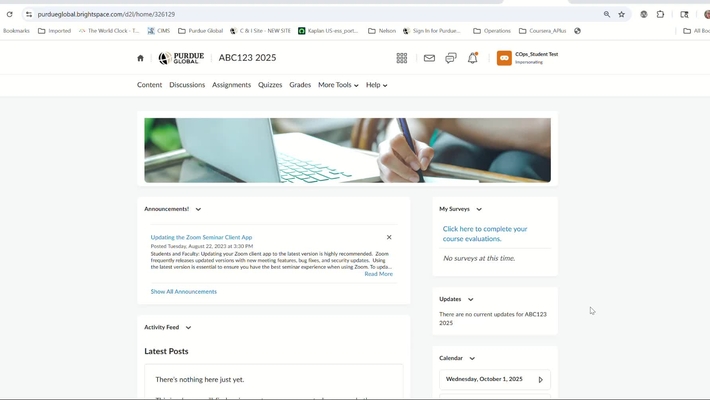Open the Announcements dropdown arrow
The image size is (710, 400).
click(x=198, y=209)
